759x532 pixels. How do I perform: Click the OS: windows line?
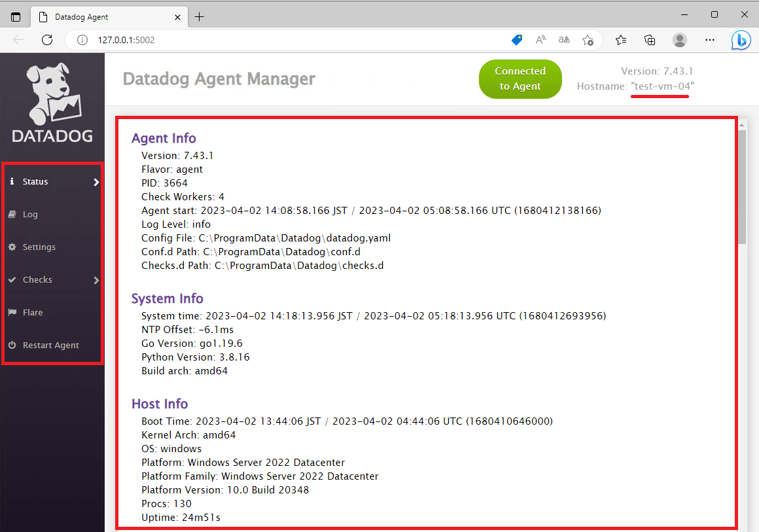[171, 449]
